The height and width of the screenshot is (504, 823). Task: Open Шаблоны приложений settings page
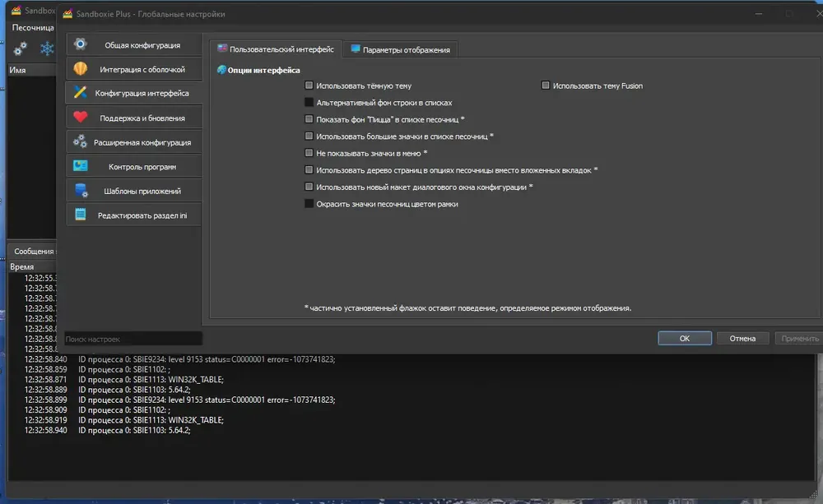click(134, 191)
